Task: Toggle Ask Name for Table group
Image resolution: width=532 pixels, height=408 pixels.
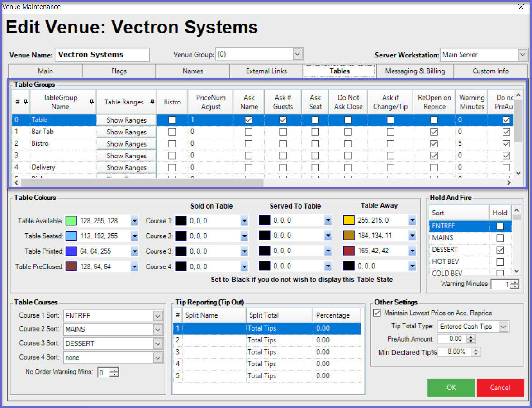Action: tap(249, 120)
